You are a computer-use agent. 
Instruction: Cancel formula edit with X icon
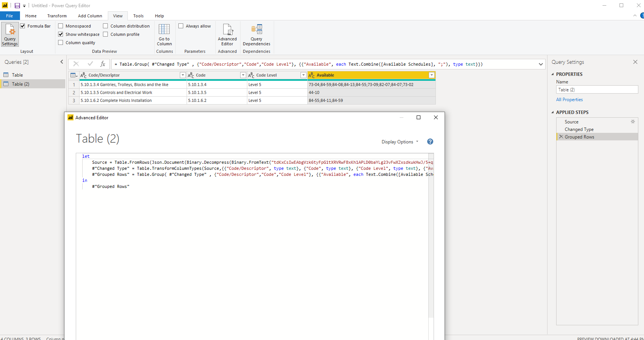[76, 64]
